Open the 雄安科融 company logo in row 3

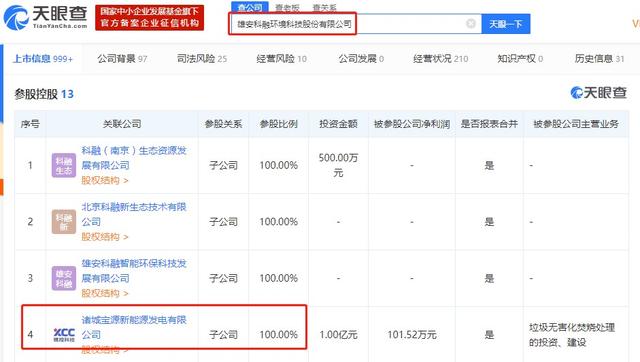(64, 278)
